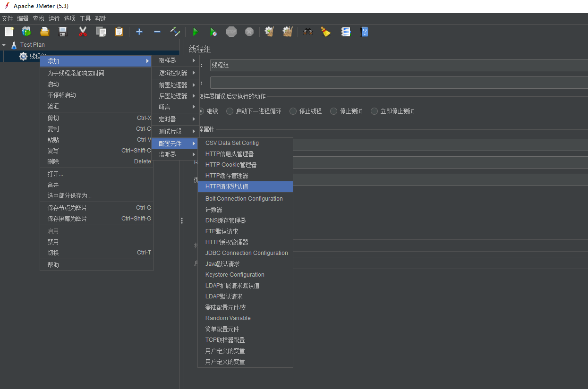The image size is (588, 389).
Task: Expand the 断言 submenu
Action: pos(175,107)
